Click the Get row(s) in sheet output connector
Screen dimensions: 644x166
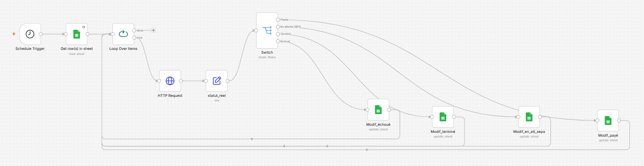pos(87,34)
